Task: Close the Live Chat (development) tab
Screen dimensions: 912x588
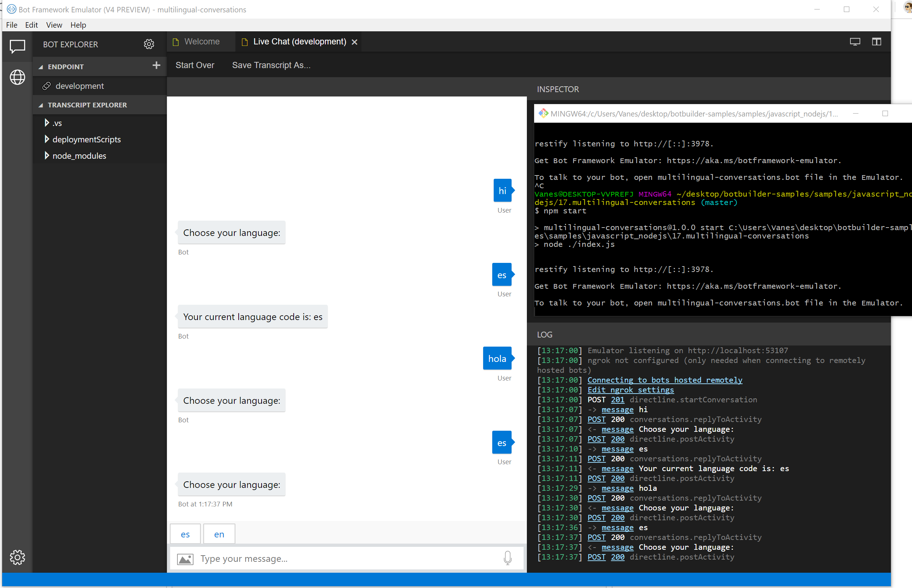Action: [355, 42]
